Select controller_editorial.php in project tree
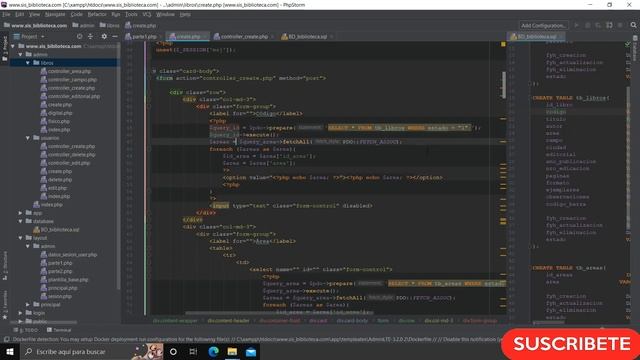This screenshot has height=360, width=640. pyautogui.click(x=70, y=96)
